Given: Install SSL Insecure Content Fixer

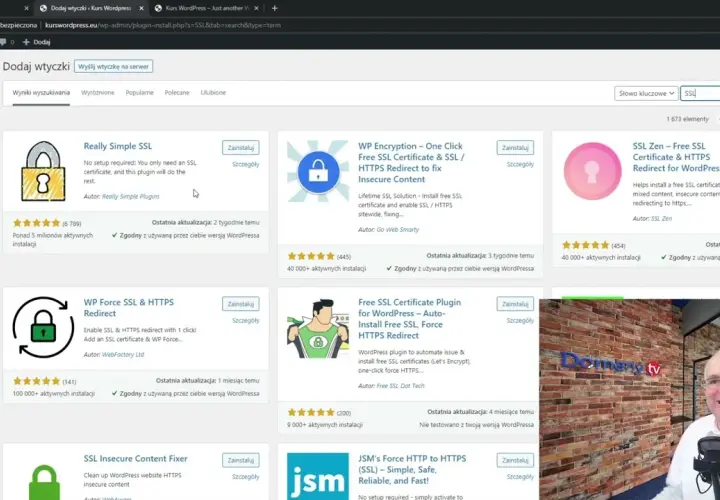Looking at the screenshot, I should click(x=241, y=460).
